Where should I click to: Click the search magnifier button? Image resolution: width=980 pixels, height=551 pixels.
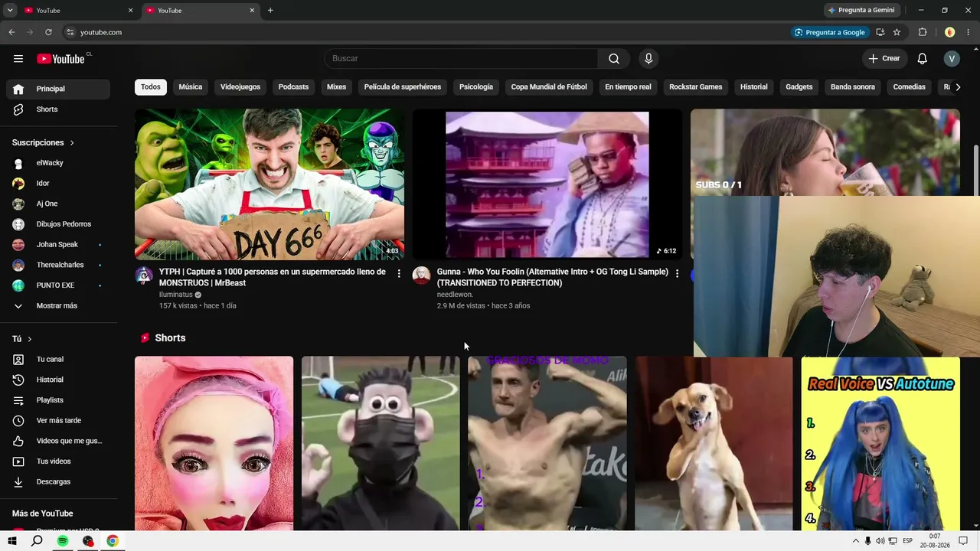(x=614, y=59)
